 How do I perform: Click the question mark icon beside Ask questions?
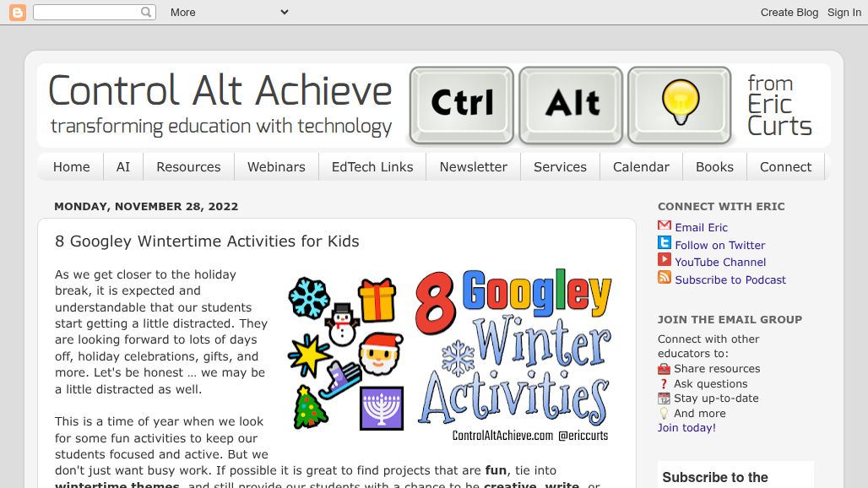(664, 383)
